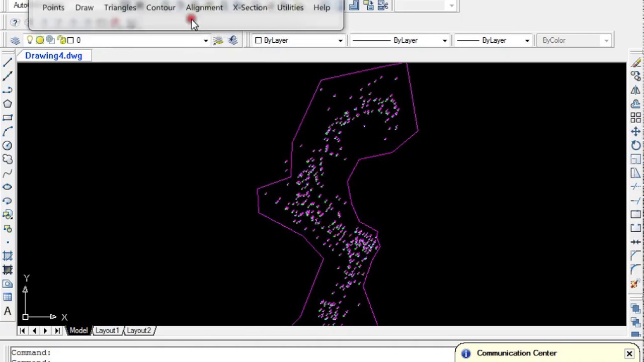The image size is (644, 362).
Task: Click the ByLayer color swatch box
Action: [x=259, y=40]
